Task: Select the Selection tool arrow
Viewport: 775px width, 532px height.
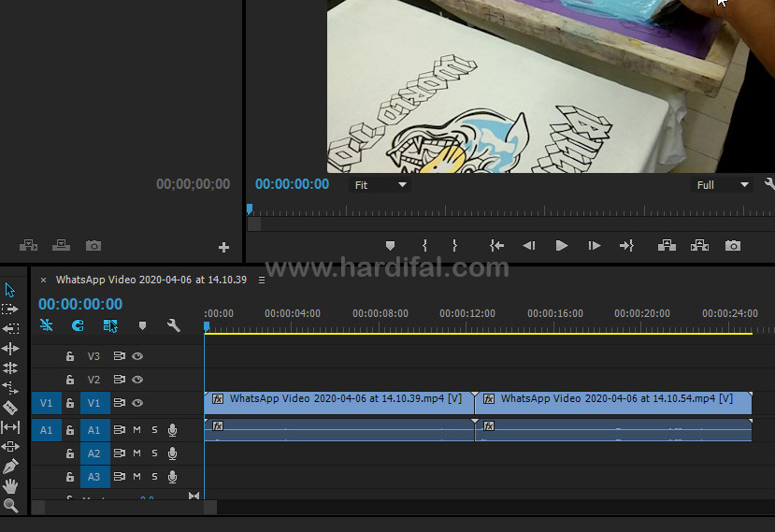Action: (x=10, y=290)
